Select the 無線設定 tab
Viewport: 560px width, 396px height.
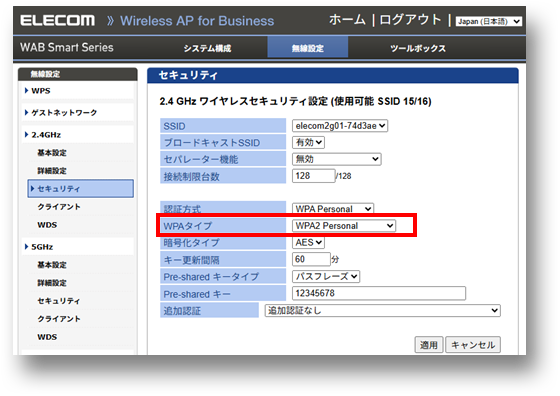(x=308, y=48)
